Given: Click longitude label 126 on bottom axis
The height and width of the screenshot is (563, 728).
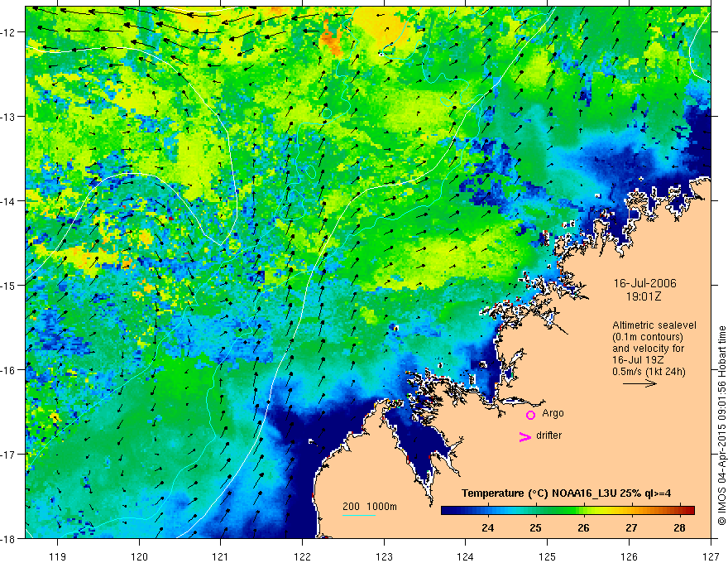Looking at the screenshot, I should point(629,556).
